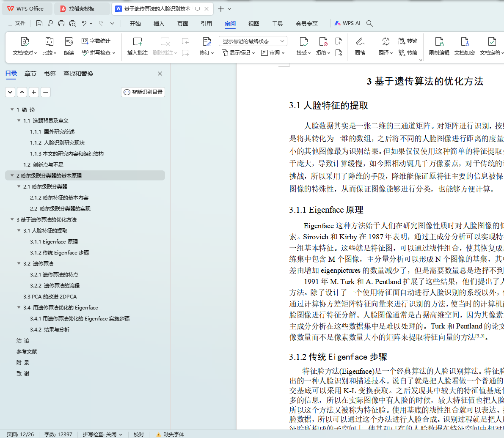Switch to the 引用 ribbon tab
Image resolution: width=504 pixels, height=438 pixels.
click(x=207, y=23)
